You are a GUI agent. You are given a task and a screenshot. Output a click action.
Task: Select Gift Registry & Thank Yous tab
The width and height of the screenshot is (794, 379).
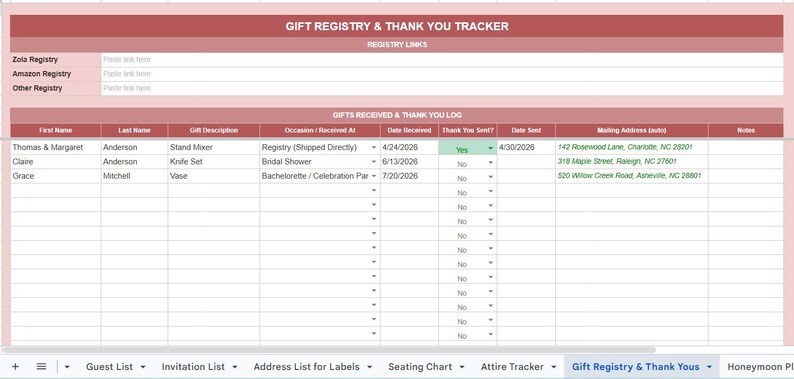[x=636, y=367]
